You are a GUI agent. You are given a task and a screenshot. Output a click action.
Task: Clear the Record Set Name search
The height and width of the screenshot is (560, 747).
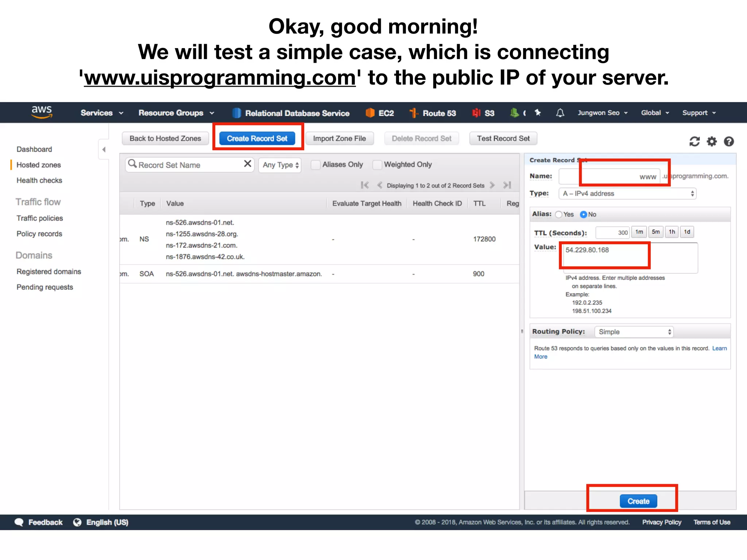point(248,164)
